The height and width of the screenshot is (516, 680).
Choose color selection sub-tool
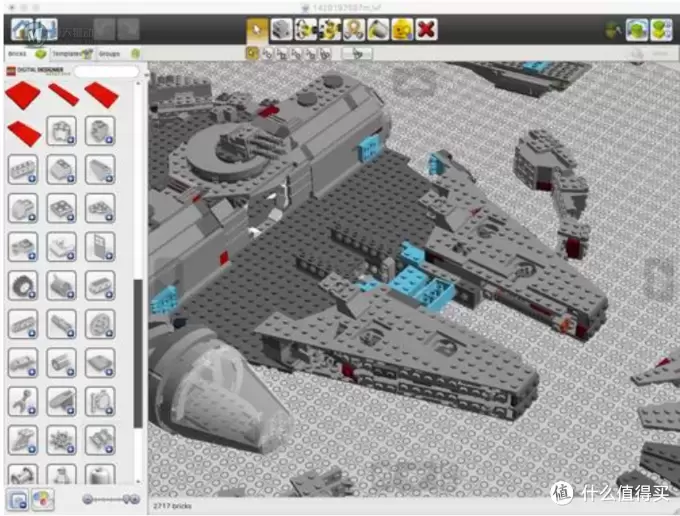(x=297, y=54)
